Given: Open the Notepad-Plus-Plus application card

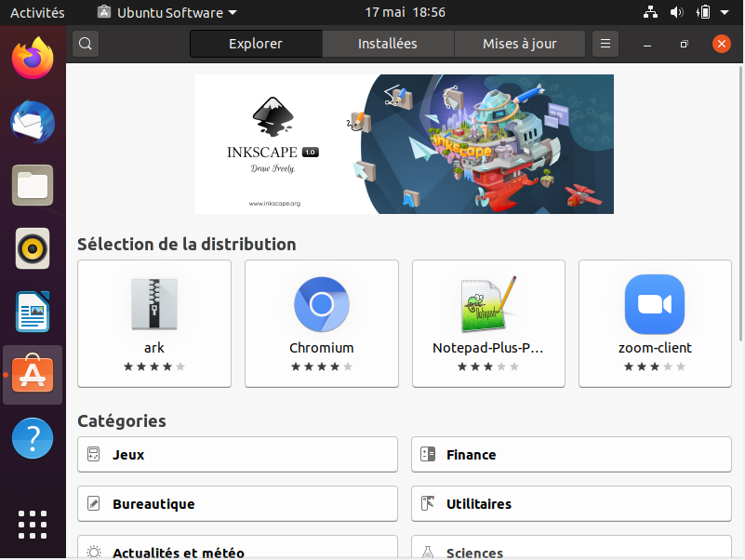Looking at the screenshot, I should pyautogui.click(x=488, y=324).
